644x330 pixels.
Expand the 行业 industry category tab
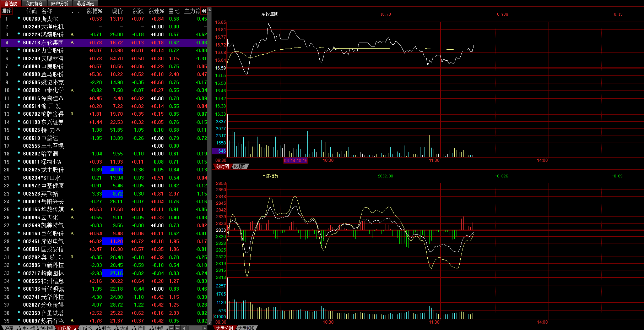[142, 328]
